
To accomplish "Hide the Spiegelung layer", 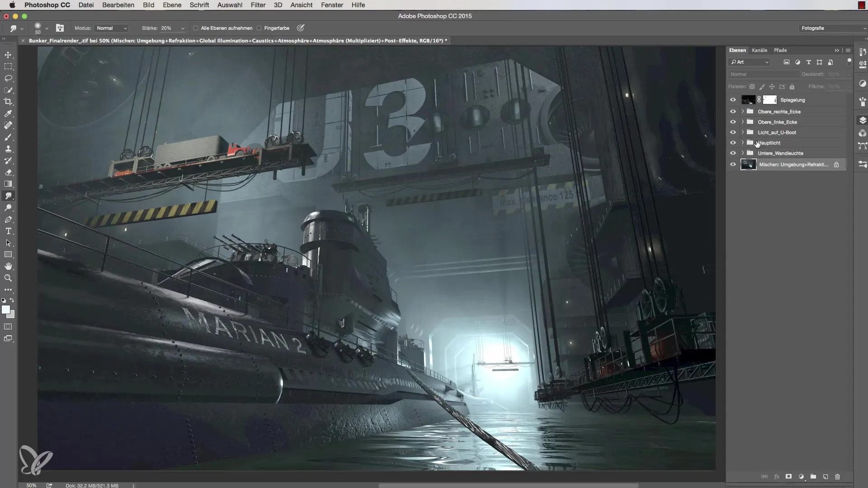I will 733,100.
